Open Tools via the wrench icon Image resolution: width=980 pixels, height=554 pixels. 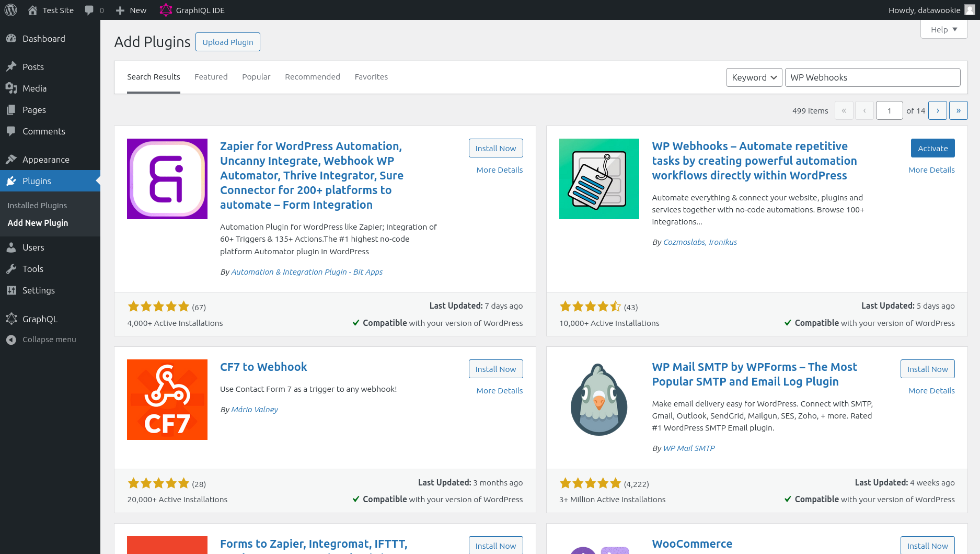click(11, 268)
